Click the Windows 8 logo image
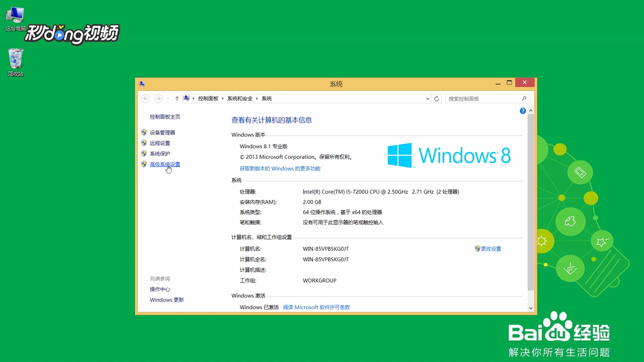 pos(449,155)
